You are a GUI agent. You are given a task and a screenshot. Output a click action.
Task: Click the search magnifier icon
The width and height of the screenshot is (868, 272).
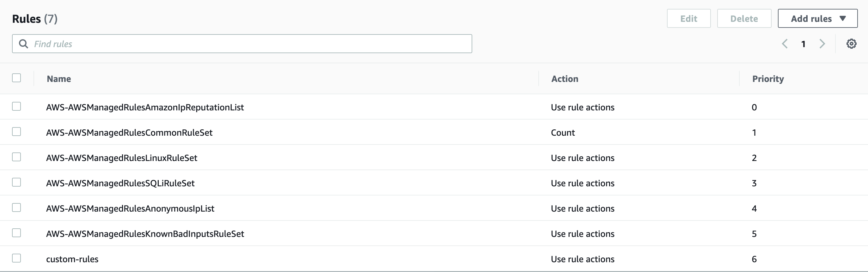23,44
